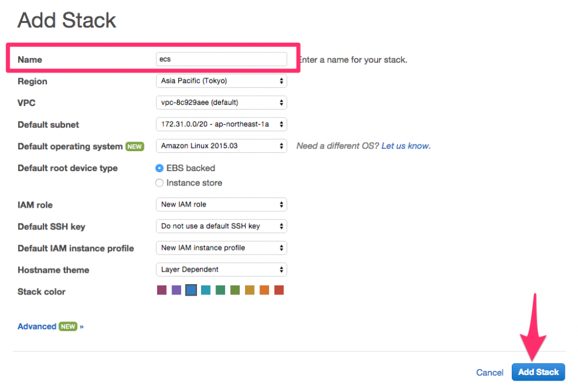Viewport: 578px width, 392px height.
Task: Open the Region dropdown
Action: tap(221, 81)
